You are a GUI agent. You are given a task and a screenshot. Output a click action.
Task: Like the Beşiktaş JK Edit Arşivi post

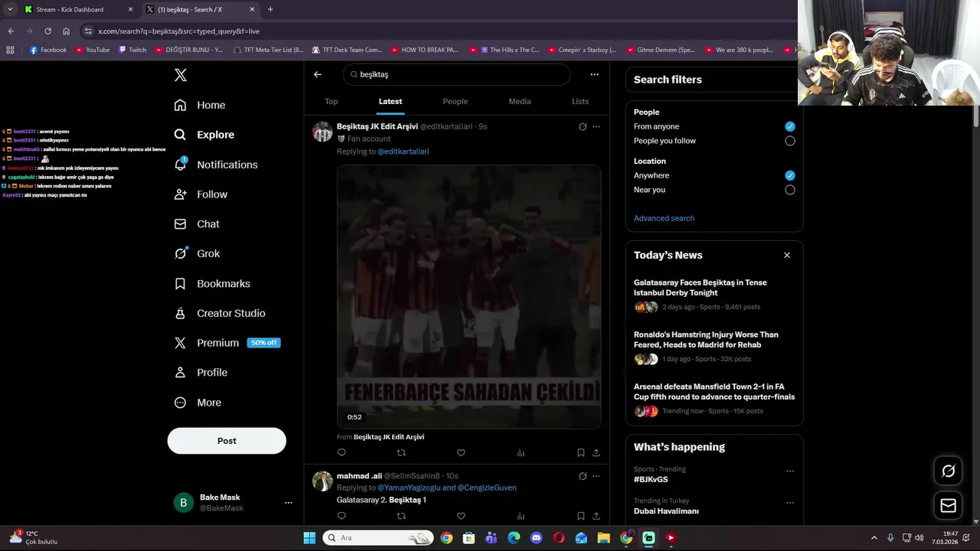[461, 452]
